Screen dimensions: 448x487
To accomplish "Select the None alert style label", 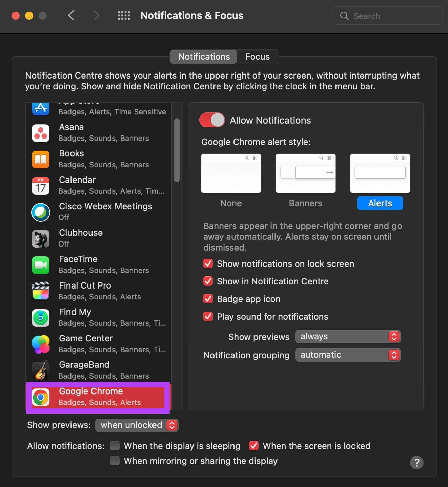I will tap(231, 203).
